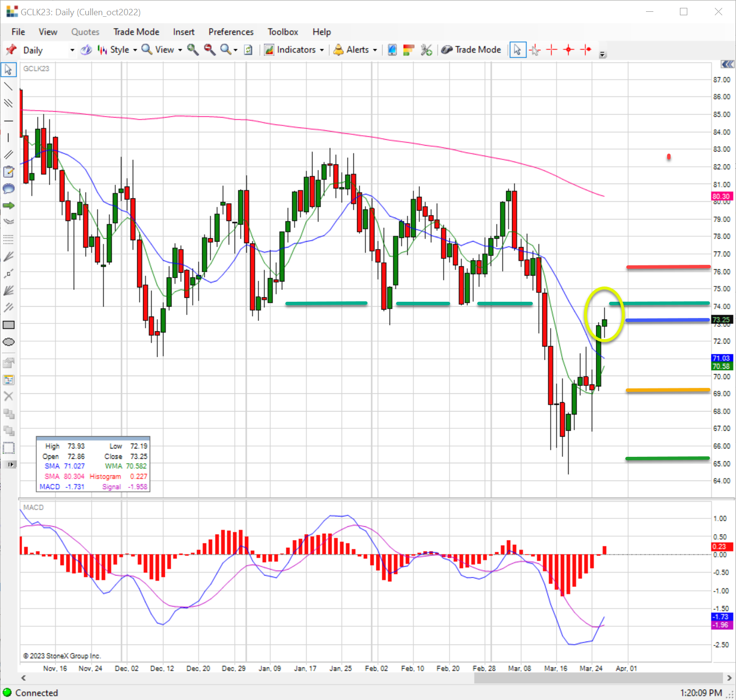Open the Trade Mode menu

coord(136,32)
